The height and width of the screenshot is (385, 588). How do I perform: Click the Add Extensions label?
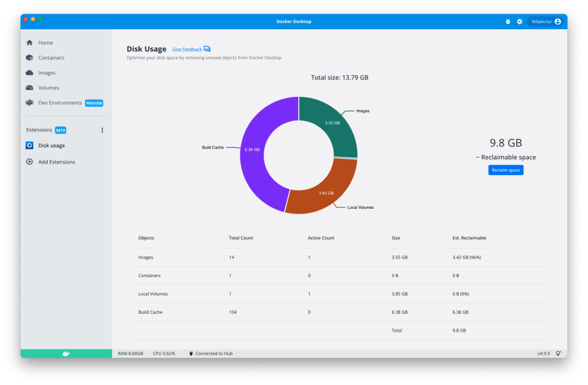click(x=57, y=162)
